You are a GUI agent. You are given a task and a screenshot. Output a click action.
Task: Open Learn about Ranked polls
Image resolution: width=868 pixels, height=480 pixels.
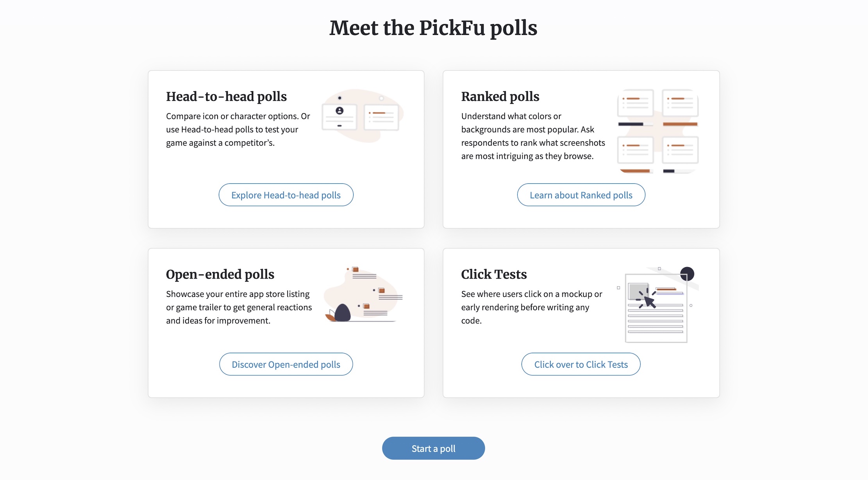pos(581,195)
